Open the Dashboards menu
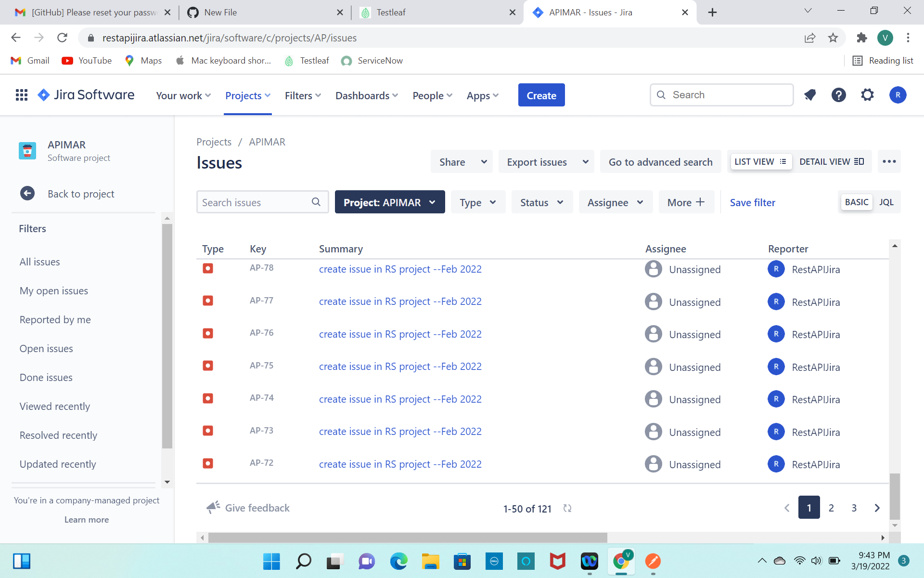Image resolution: width=924 pixels, height=578 pixels. 366,95
